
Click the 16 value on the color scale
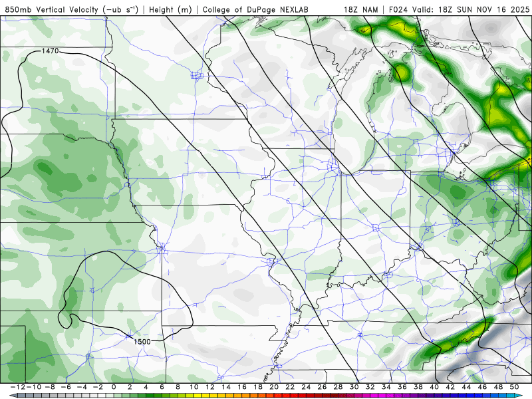point(242,387)
